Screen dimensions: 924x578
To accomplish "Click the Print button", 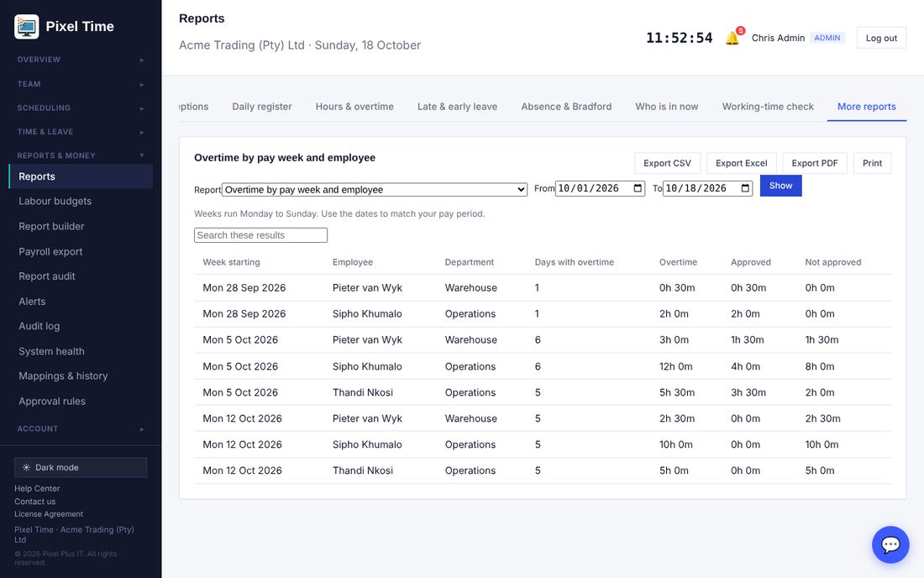I will 872,163.
